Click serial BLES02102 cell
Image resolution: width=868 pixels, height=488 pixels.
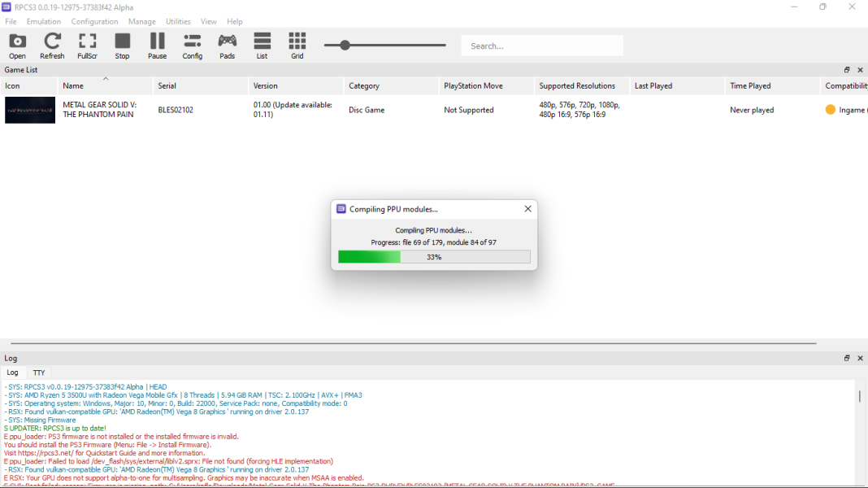176,110
